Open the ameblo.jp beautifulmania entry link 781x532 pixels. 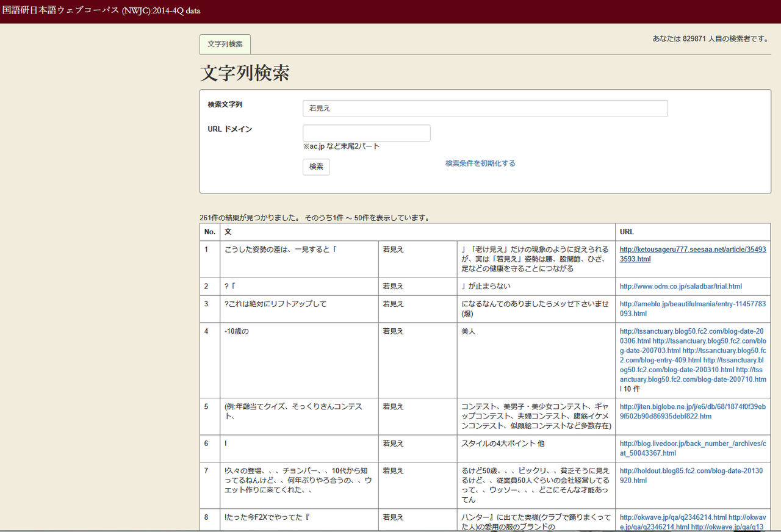click(x=693, y=309)
